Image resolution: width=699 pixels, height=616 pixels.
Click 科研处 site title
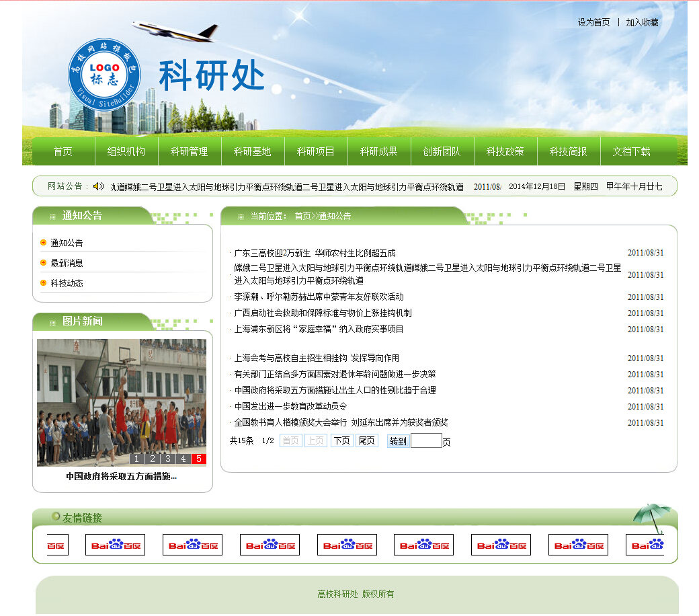[212, 75]
